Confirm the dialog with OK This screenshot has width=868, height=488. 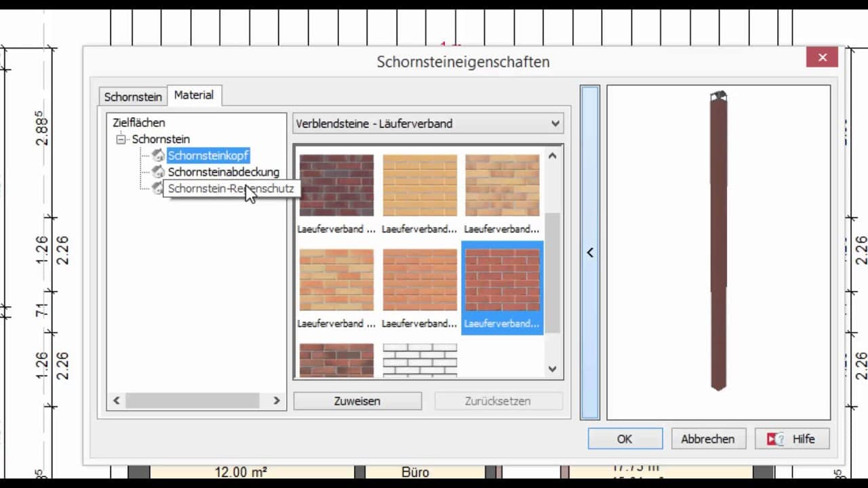tap(625, 439)
